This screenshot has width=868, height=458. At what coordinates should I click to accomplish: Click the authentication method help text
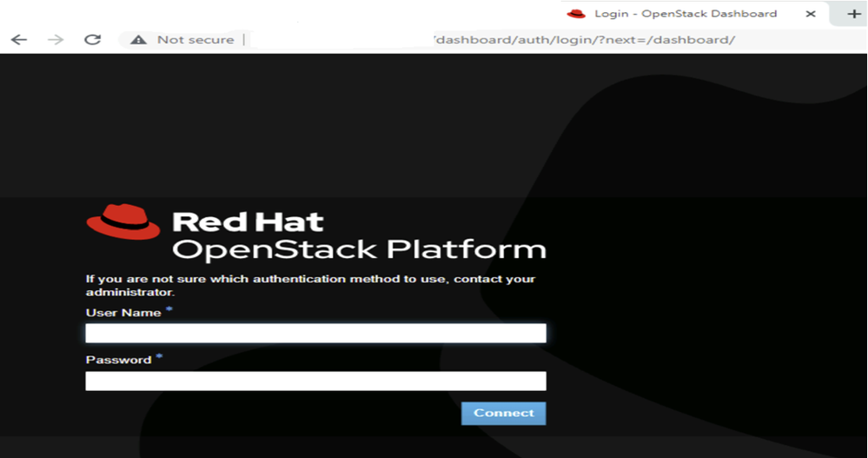pyautogui.click(x=310, y=285)
